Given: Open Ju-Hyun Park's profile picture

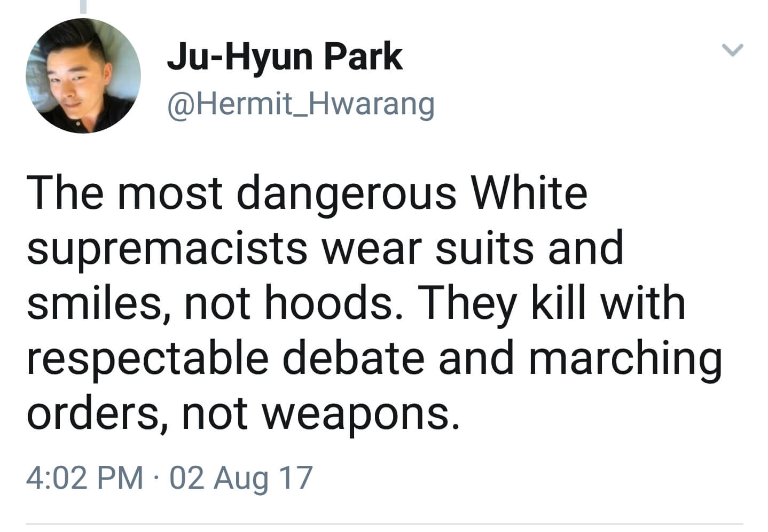Looking at the screenshot, I should click(x=83, y=76).
